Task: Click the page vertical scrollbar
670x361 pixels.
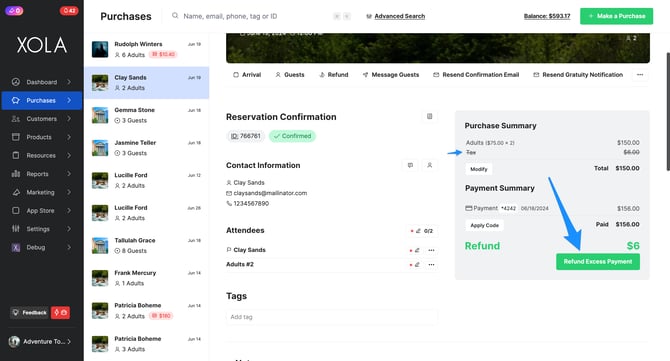Action: coord(668,112)
